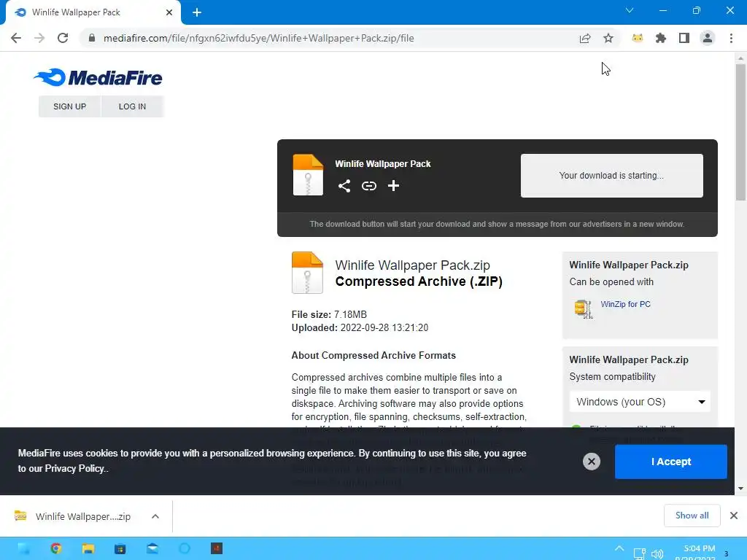
Task: Open a new browser tab
Action: pyautogui.click(x=197, y=12)
